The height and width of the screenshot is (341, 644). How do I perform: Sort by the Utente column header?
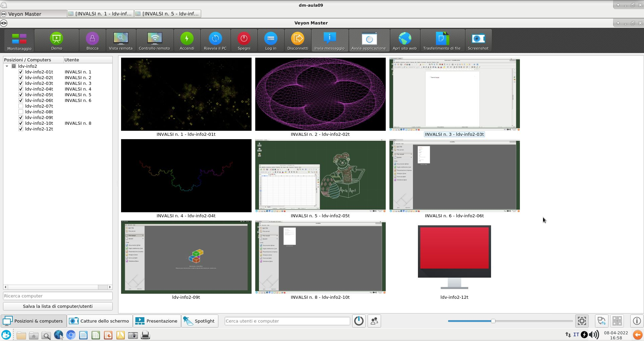click(x=88, y=60)
